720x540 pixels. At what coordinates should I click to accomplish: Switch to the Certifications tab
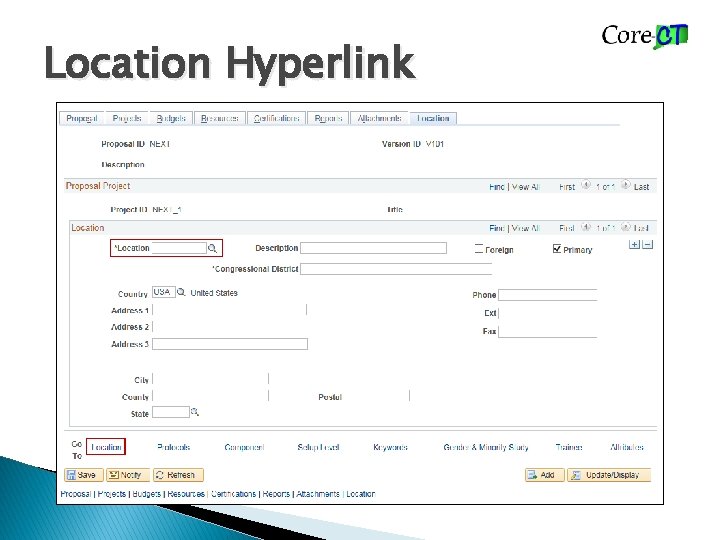click(276, 118)
